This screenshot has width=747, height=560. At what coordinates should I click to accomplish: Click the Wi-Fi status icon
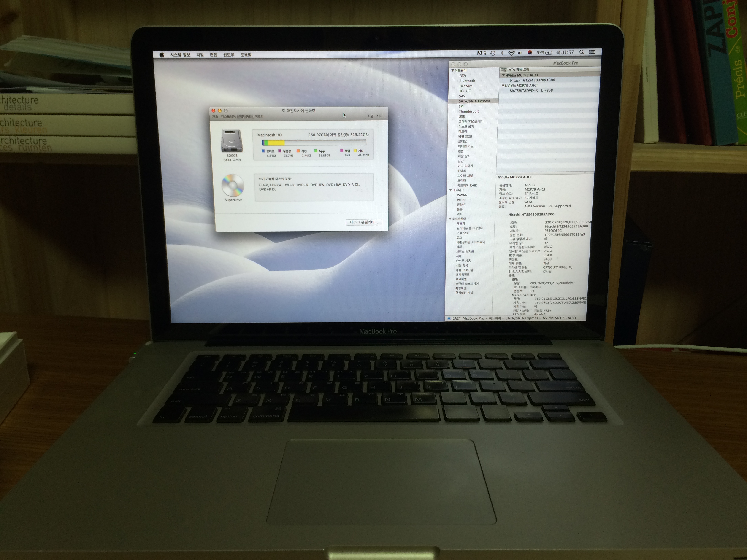pyautogui.click(x=511, y=53)
